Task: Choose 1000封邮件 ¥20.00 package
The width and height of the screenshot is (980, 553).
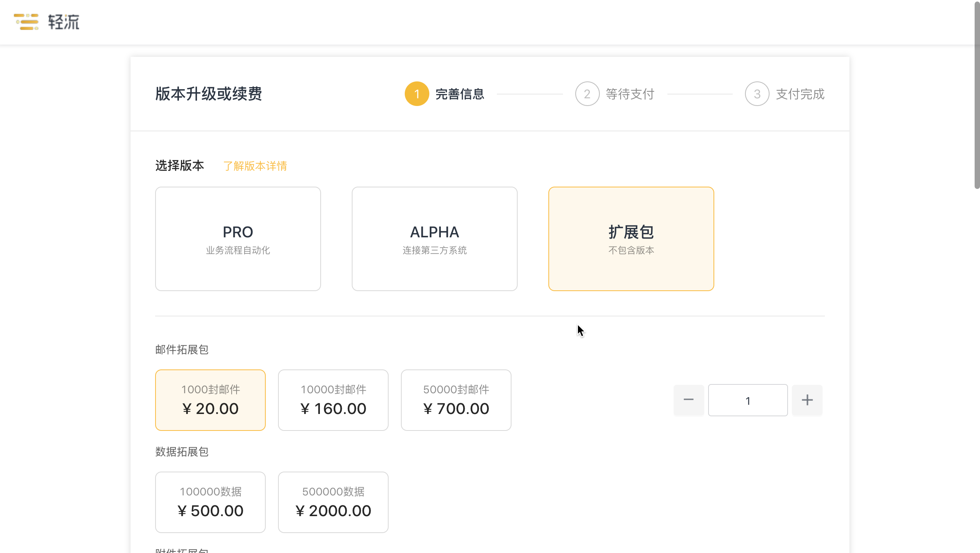Action: 210,400
